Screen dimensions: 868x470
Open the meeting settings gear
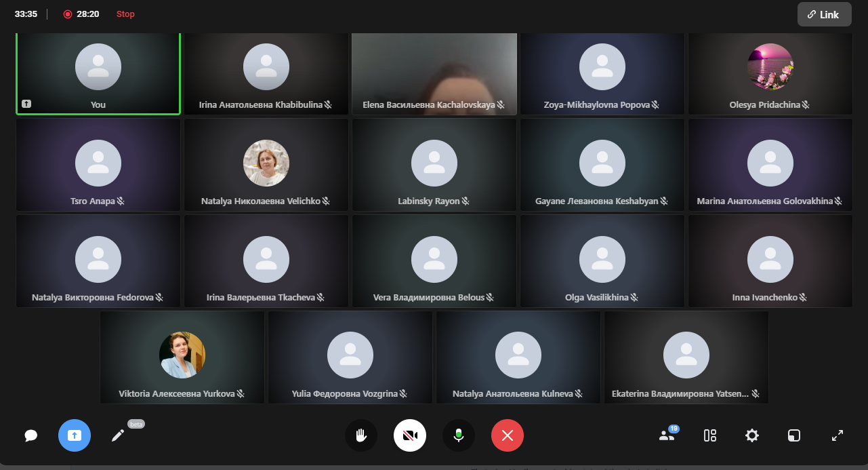(x=752, y=435)
